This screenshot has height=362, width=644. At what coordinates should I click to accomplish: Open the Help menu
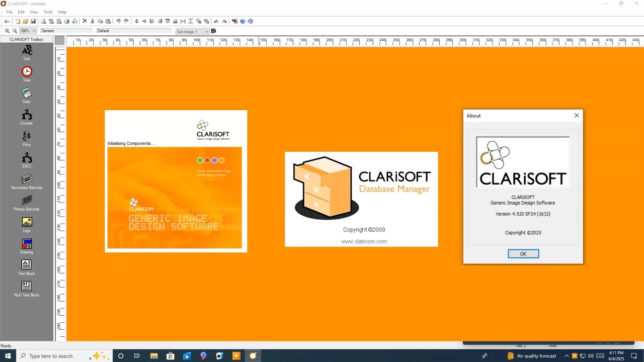62,12
